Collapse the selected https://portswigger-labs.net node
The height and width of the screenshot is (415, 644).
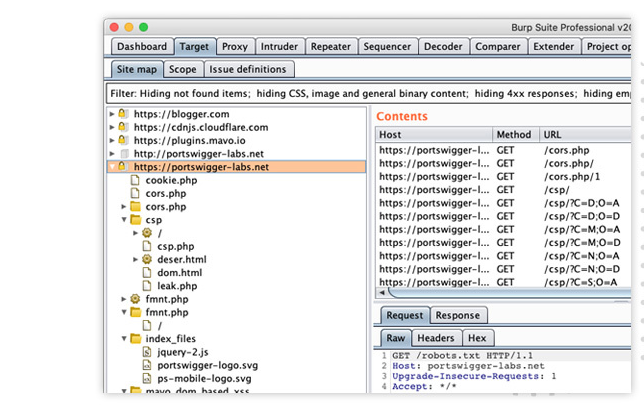click(112, 167)
